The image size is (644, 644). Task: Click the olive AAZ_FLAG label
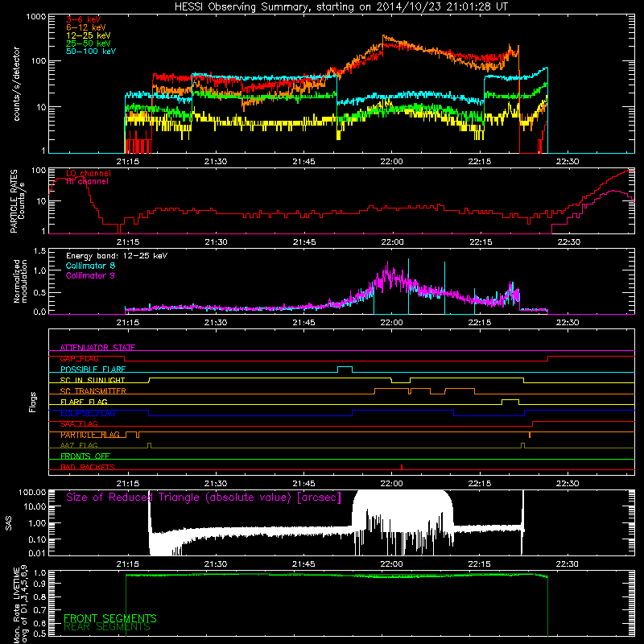click(x=79, y=446)
